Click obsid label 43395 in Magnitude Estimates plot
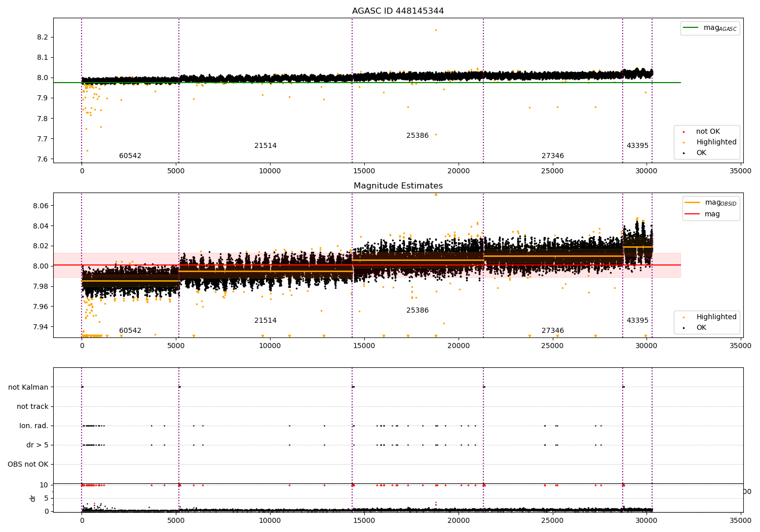 coord(637,321)
